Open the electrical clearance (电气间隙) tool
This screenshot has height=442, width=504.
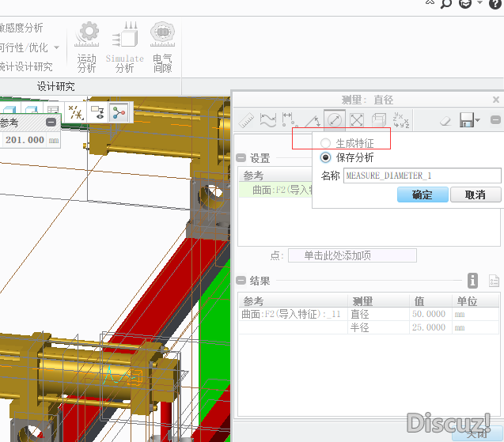click(162, 47)
